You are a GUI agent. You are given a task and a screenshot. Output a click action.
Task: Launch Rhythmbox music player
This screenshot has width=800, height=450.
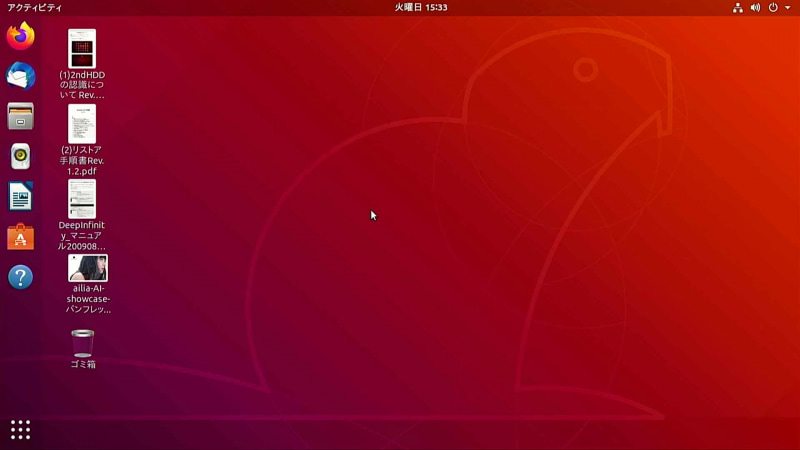(20, 156)
